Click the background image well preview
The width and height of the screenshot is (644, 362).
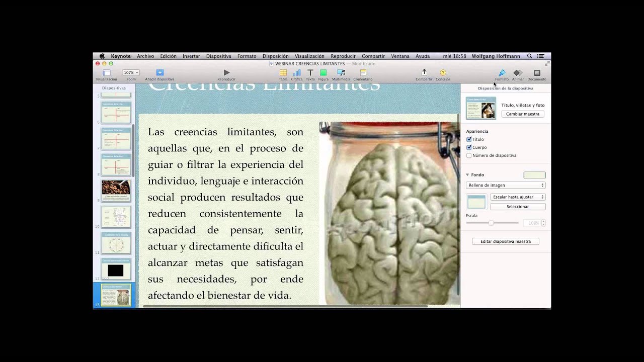click(476, 202)
